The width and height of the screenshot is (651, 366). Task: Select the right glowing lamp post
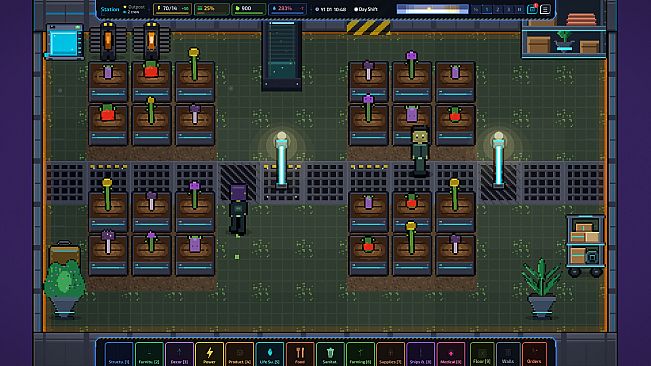[498, 161]
